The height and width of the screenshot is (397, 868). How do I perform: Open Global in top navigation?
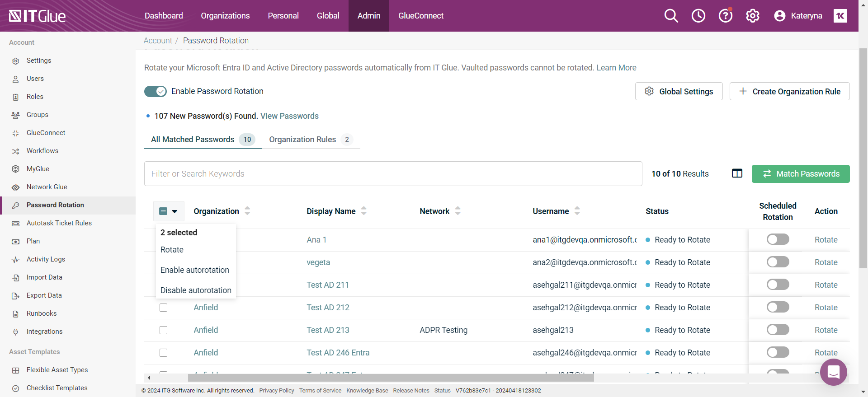328,16
